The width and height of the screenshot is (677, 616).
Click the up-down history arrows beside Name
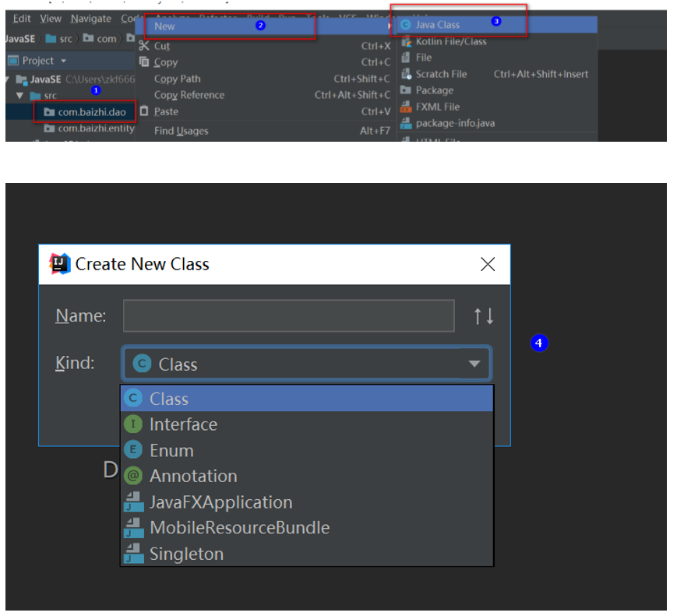coord(484,316)
